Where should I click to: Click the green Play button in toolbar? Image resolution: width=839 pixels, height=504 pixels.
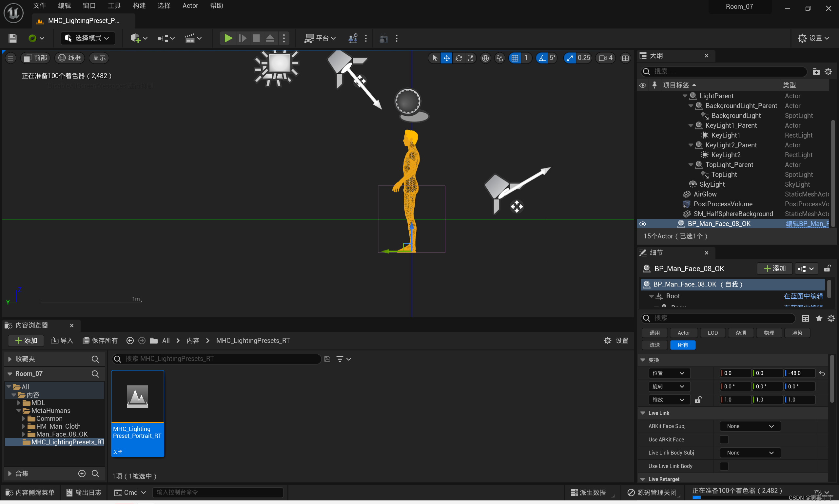pos(228,38)
